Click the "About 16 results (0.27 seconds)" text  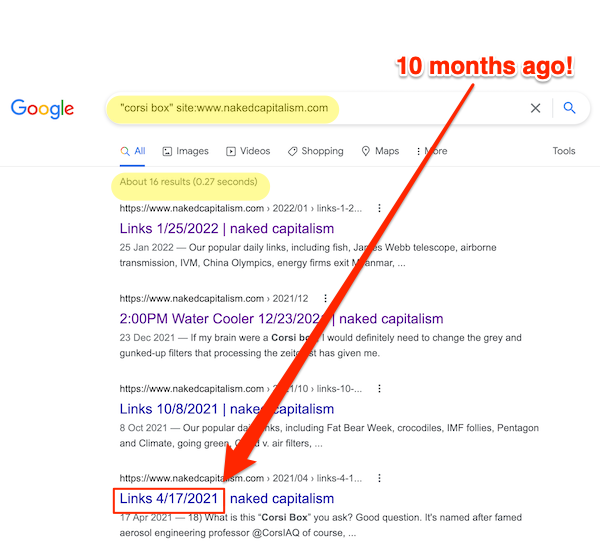[188, 181]
